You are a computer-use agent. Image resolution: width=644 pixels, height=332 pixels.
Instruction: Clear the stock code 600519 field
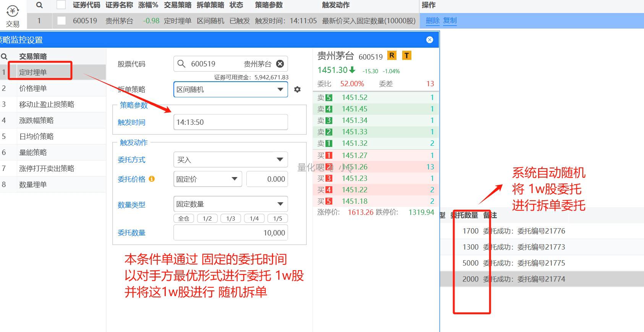pos(280,64)
